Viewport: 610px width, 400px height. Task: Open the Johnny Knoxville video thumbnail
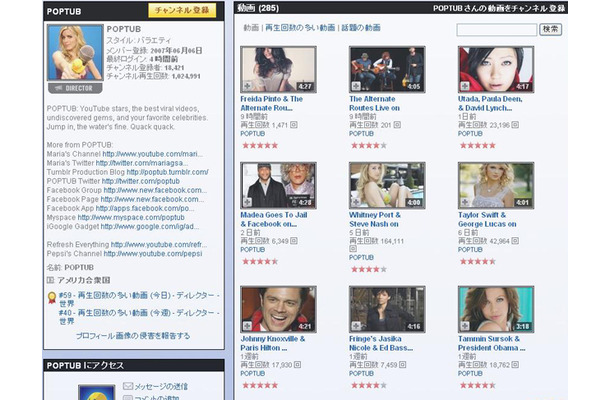pyautogui.click(x=278, y=309)
